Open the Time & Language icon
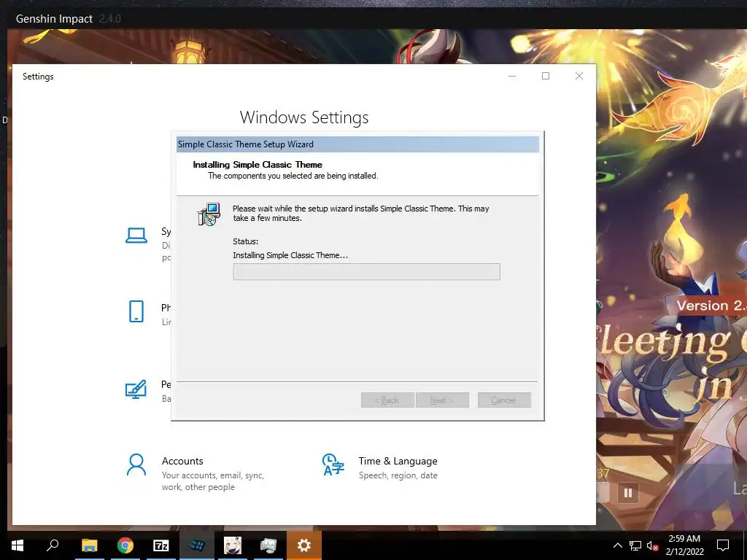Image resolution: width=747 pixels, height=560 pixels. click(333, 464)
